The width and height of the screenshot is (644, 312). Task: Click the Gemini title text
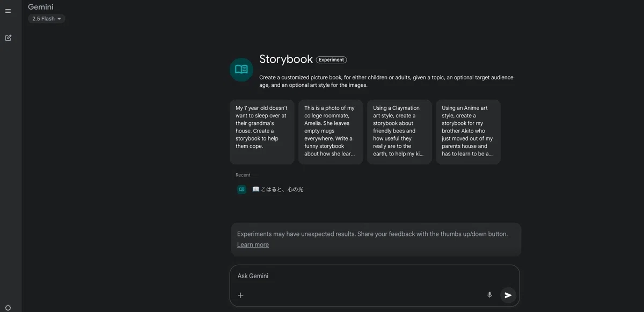pos(41,6)
